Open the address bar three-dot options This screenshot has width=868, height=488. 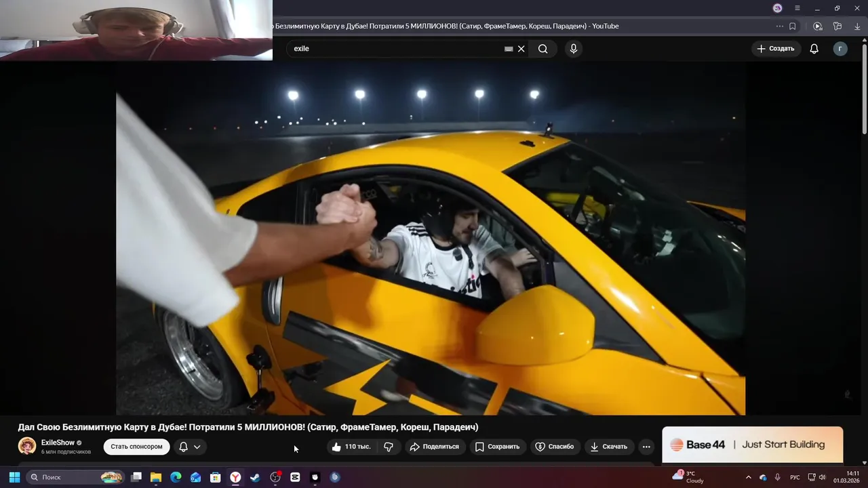(x=780, y=26)
